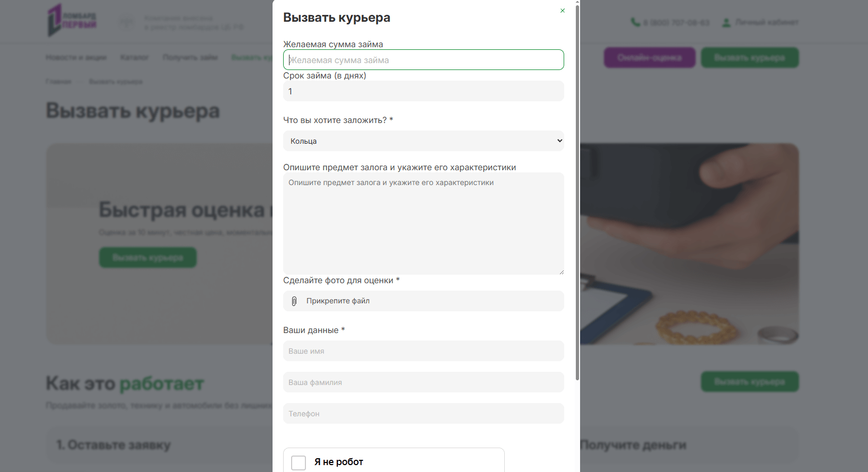Click the purple "Онлайн-оценка" button
Viewport: 868px width, 472px height.
[649, 58]
